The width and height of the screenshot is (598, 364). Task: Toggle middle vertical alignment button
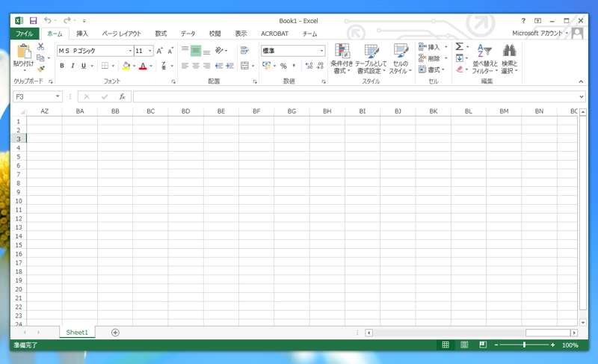point(196,51)
